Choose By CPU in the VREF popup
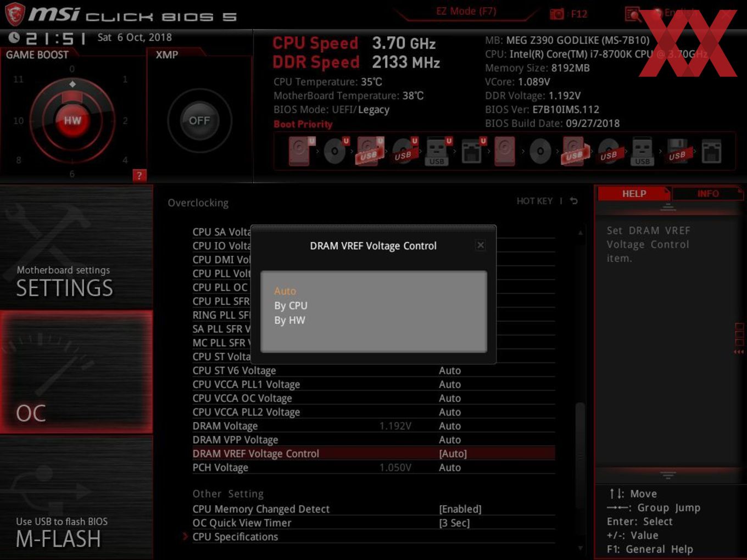 [291, 306]
